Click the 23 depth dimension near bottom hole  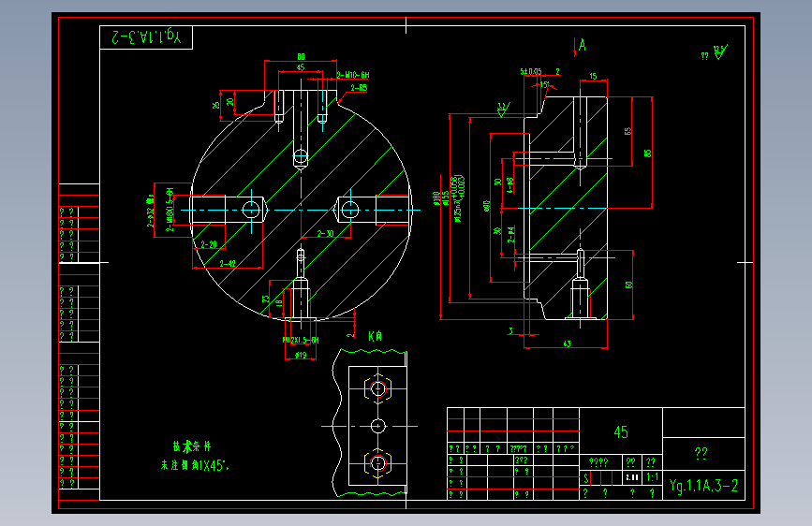tap(266, 300)
